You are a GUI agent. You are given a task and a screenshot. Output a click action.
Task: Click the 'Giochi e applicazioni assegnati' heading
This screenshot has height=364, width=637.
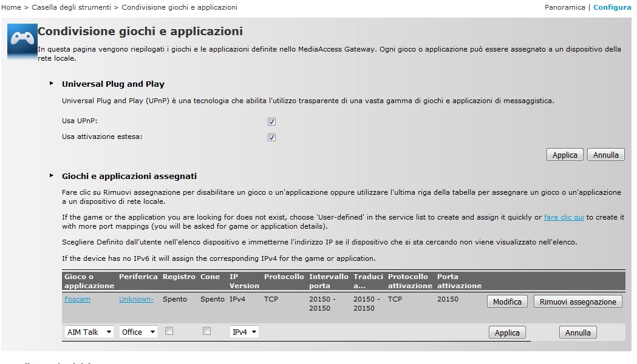point(129,176)
